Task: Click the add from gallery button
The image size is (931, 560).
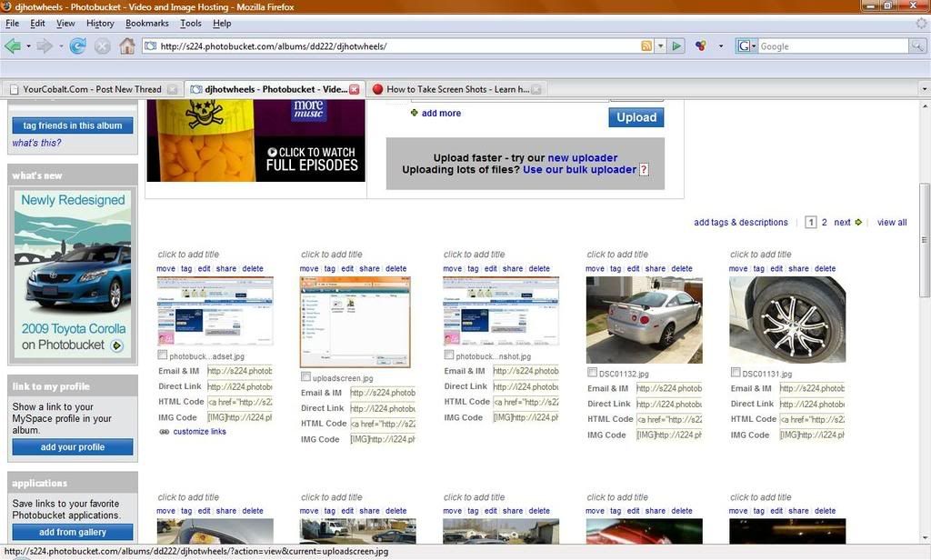Action: [x=73, y=532]
